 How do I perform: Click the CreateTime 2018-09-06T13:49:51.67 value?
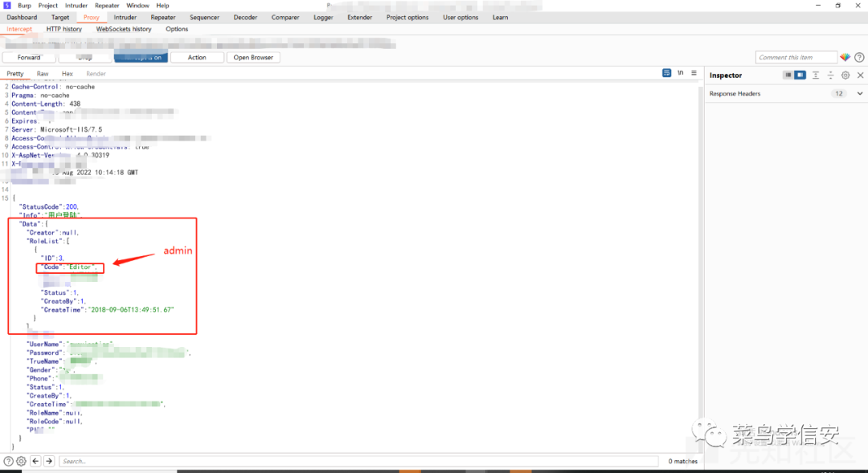(x=133, y=310)
